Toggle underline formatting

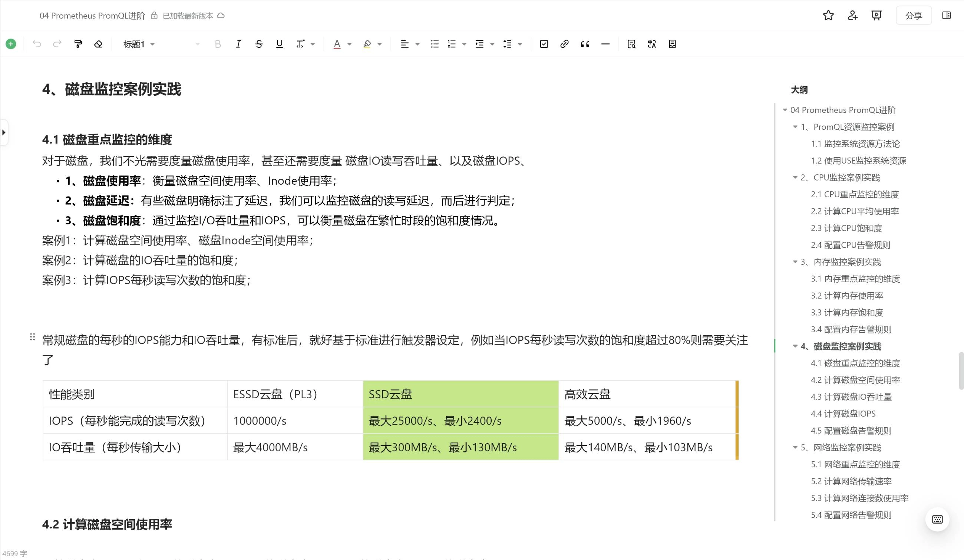pos(279,44)
